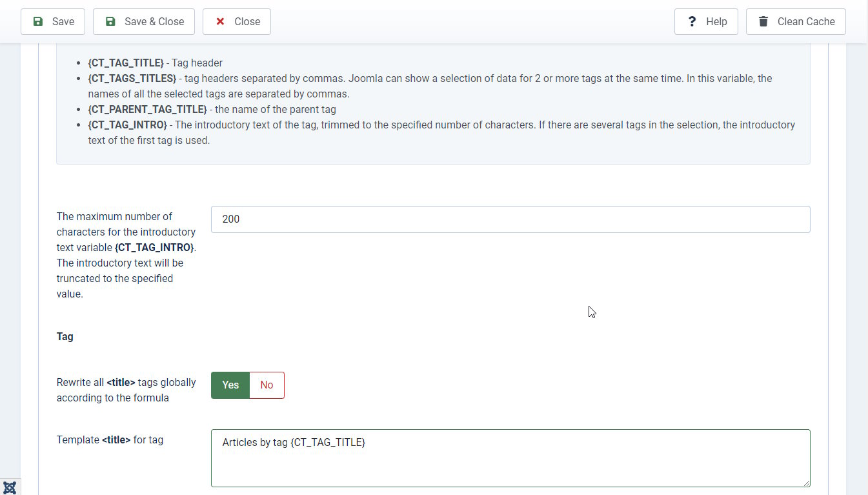Click the question mark Help icon
This screenshot has height=495, width=868.
692,21
